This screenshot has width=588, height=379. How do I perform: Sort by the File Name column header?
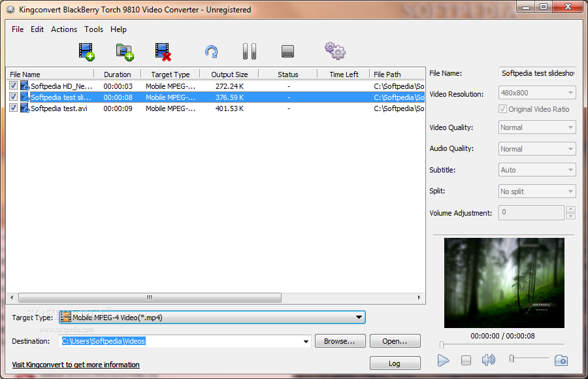tap(50, 74)
